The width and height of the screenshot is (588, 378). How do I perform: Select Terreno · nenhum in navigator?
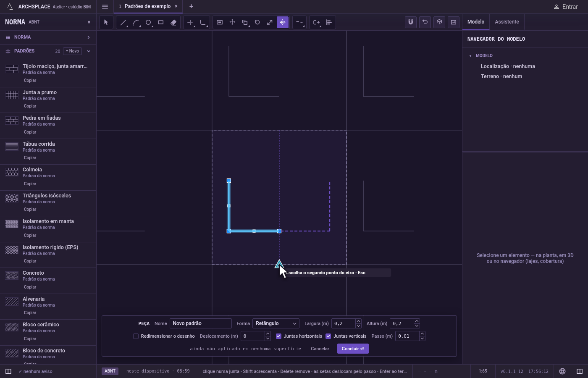[x=501, y=76]
